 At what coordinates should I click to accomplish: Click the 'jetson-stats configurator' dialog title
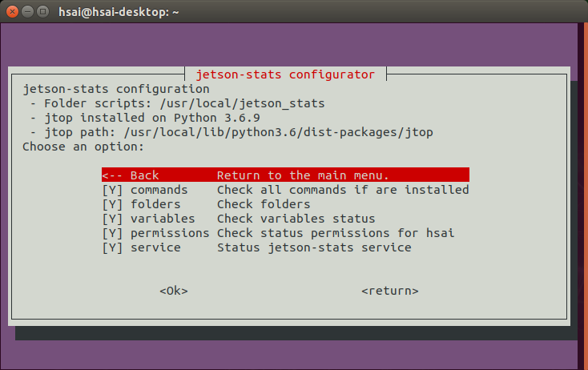pos(285,74)
